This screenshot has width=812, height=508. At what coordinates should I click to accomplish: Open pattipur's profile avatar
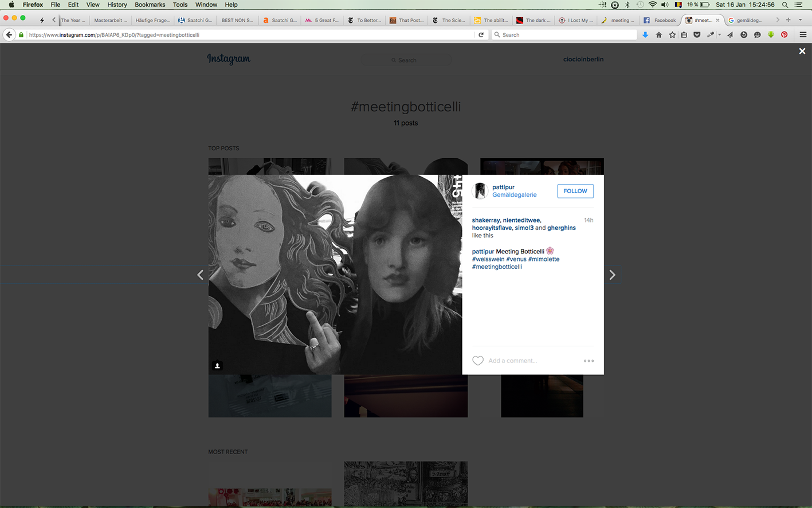(x=480, y=191)
